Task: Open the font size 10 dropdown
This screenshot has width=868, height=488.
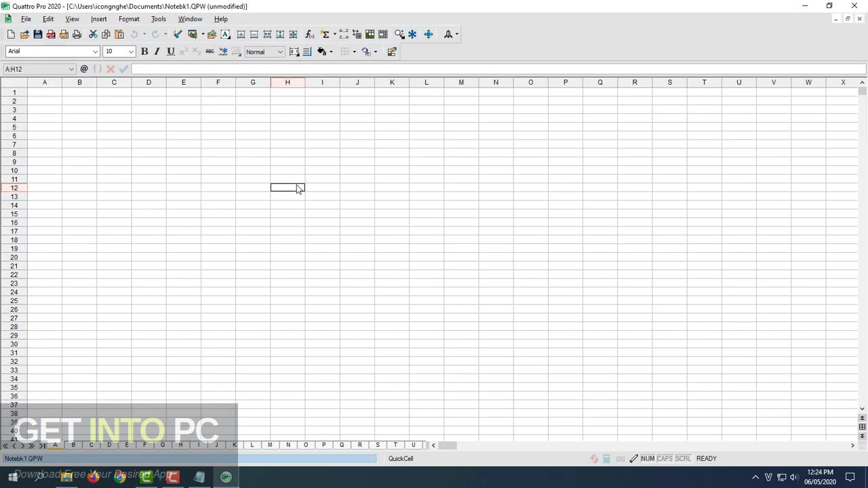Action: 131,52
